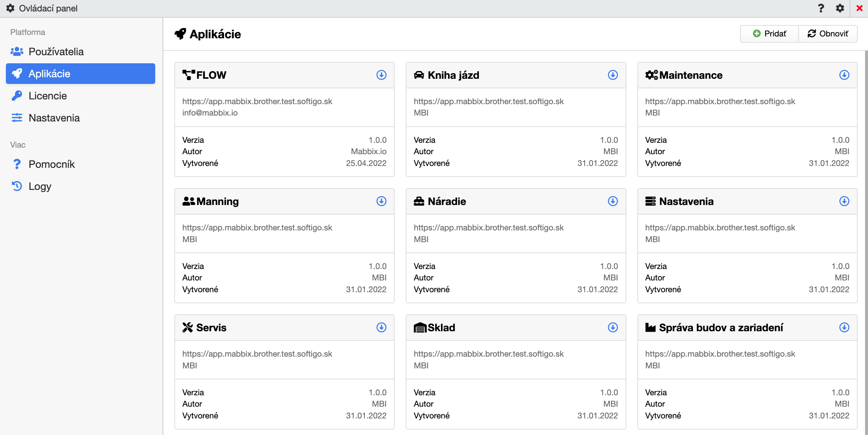Open help via question mark in title bar
The image size is (868, 435).
(821, 8)
